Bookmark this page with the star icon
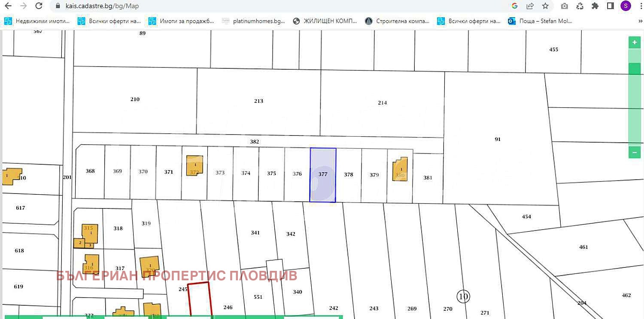The height and width of the screenshot is (319, 644). [545, 6]
